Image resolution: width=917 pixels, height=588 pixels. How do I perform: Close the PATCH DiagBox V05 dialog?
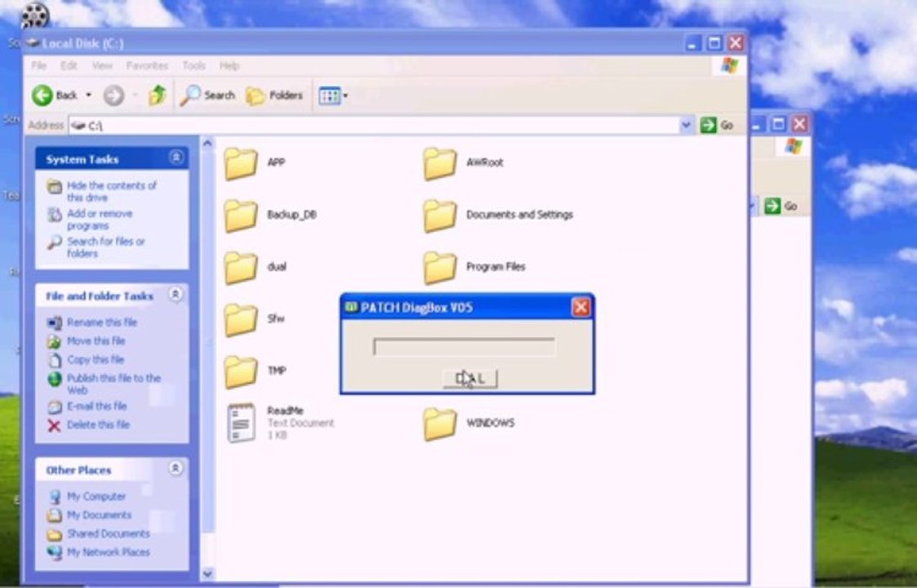point(581,307)
